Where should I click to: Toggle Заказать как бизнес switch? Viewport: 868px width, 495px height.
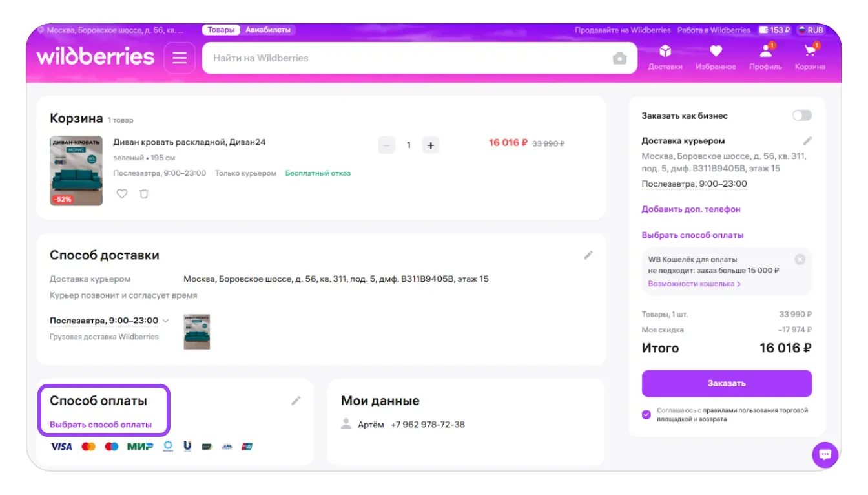point(801,116)
